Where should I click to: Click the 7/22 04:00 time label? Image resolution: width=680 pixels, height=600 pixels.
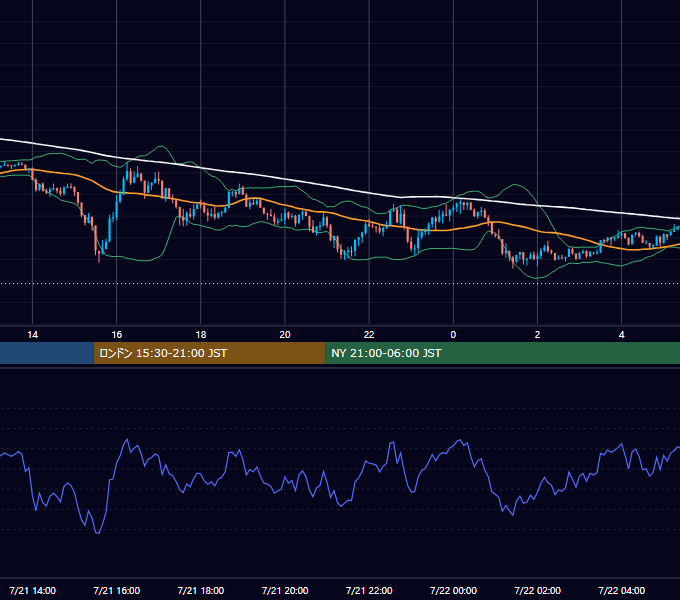(621, 590)
